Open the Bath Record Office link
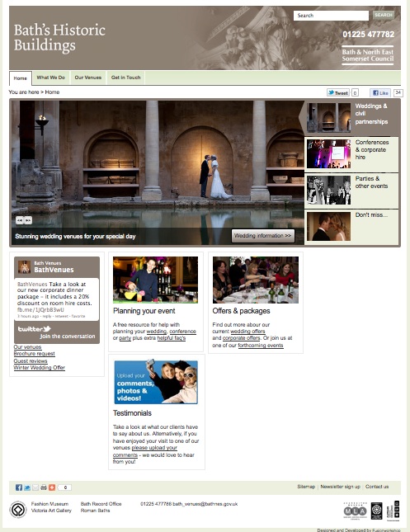 (101, 504)
